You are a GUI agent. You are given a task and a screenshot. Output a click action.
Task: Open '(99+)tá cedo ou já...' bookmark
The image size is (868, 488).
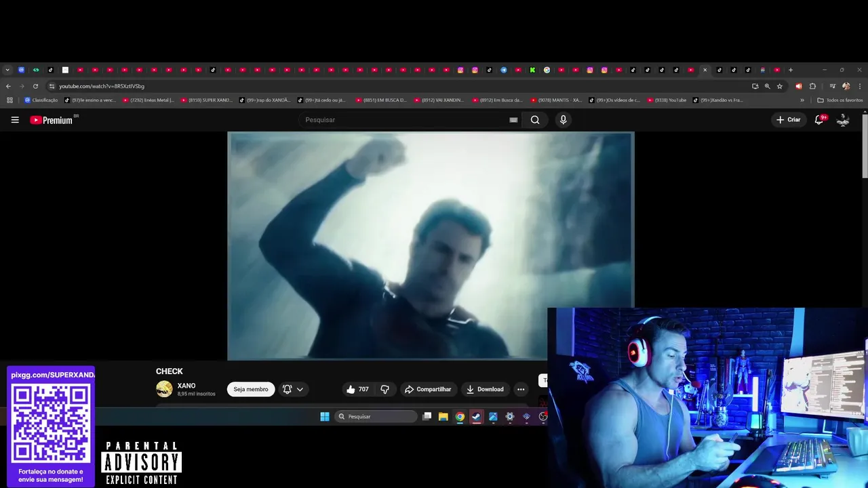point(323,100)
